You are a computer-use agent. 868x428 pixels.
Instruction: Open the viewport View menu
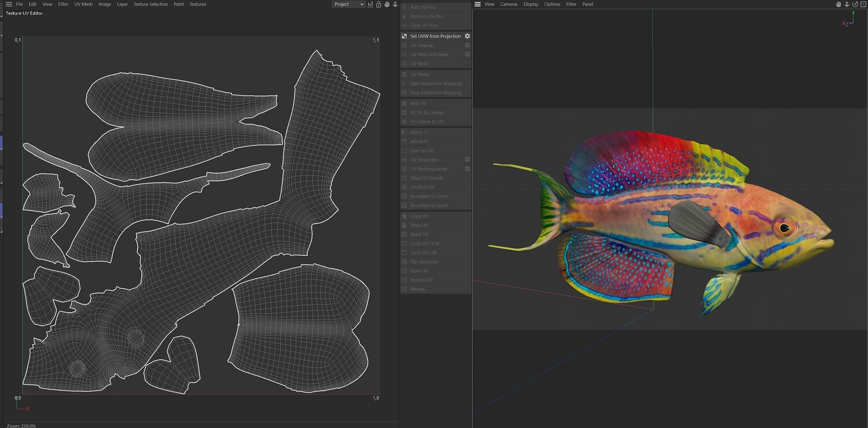tap(490, 4)
